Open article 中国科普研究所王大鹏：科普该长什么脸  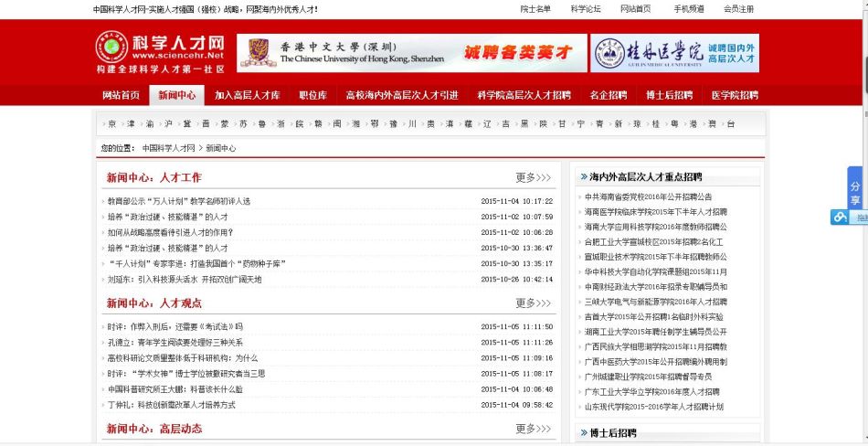175,389
